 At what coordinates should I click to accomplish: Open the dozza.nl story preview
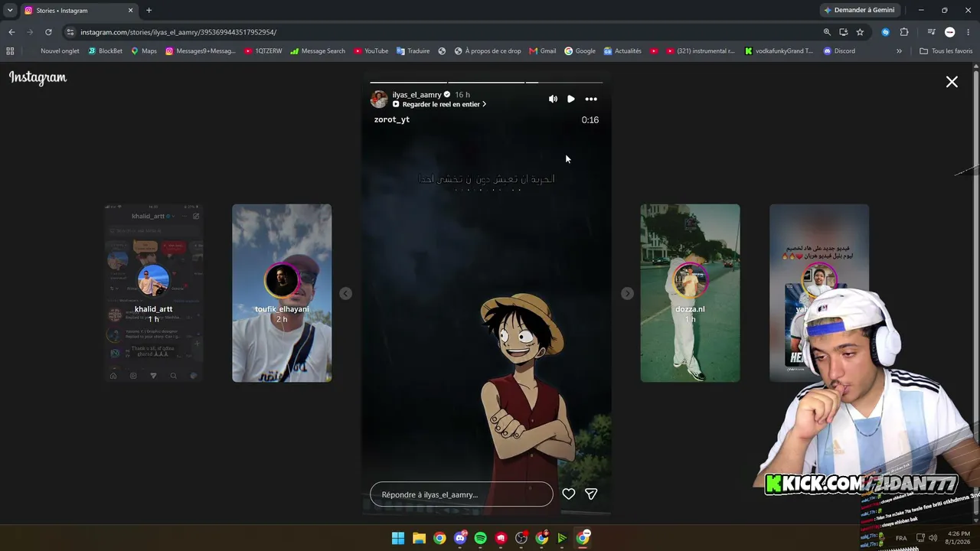[690, 293]
